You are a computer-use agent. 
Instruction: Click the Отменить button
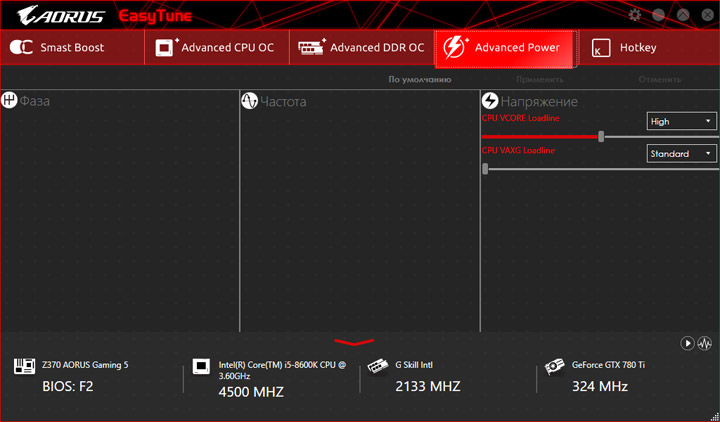(659, 79)
